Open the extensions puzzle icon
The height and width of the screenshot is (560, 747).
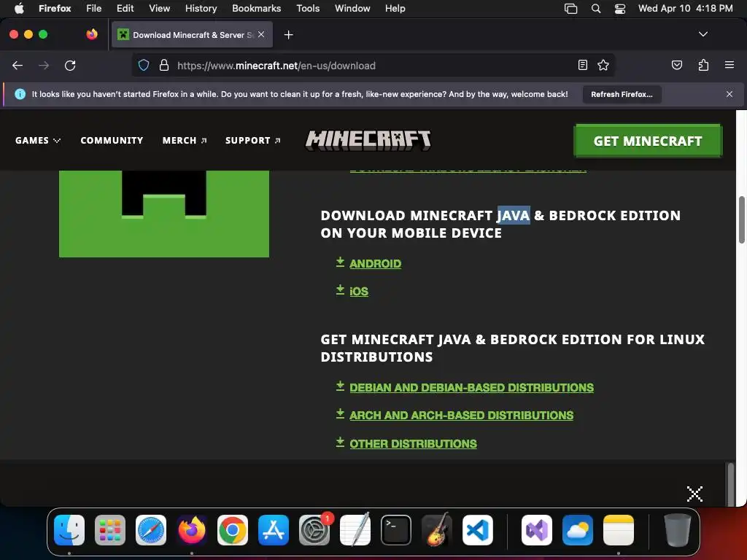(703, 65)
